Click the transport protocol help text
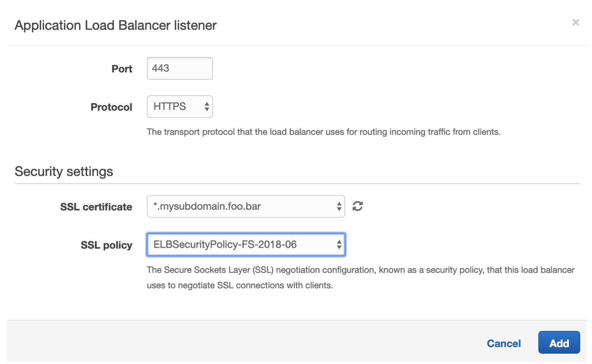Image resolution: width=592 pixels, height=364 pixels. tap(324, 132)
